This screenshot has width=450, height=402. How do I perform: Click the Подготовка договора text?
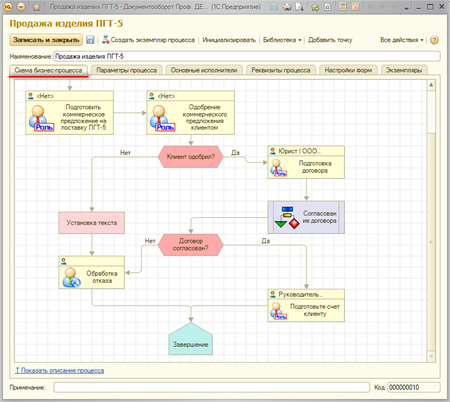[315, 167]
